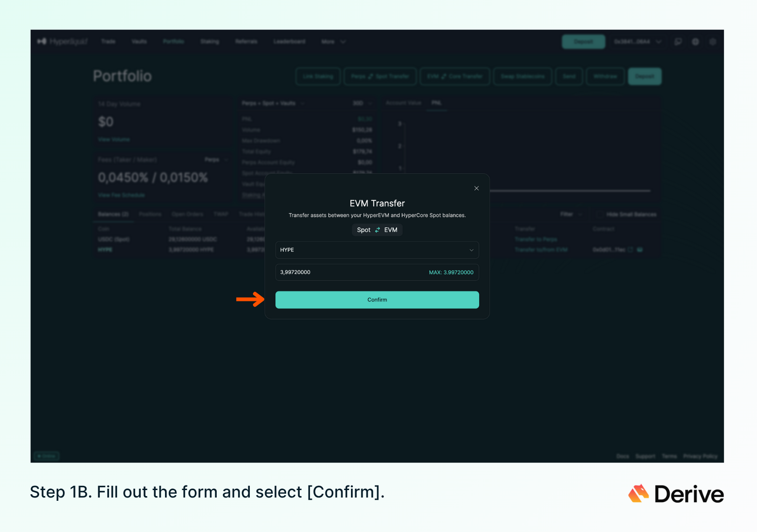Open the globe language icon

[x=695, y=41]
